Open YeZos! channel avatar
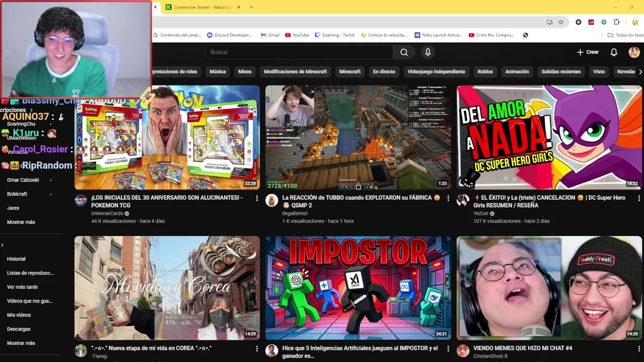The image size is (644, 362). (463, 201)
